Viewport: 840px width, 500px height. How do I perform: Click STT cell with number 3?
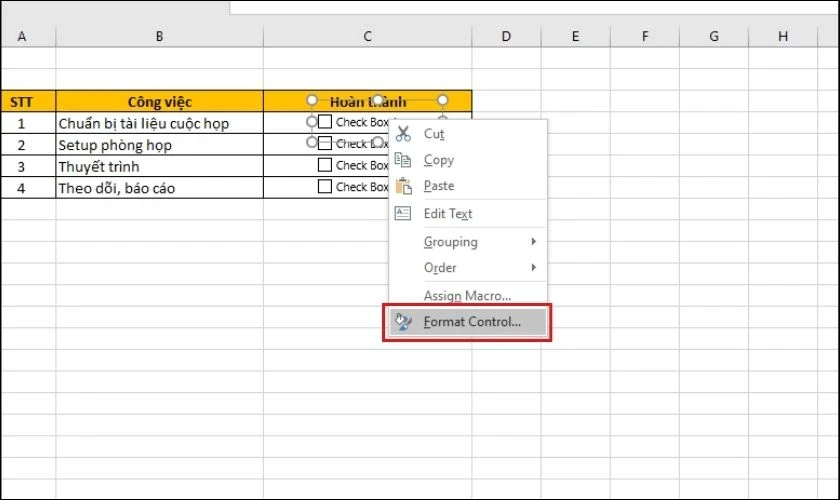pos(28,166)
